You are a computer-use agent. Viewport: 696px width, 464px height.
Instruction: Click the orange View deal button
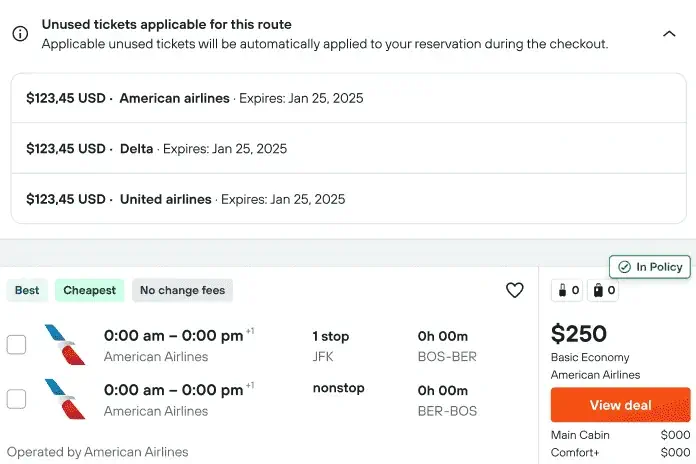click(621, 405)
